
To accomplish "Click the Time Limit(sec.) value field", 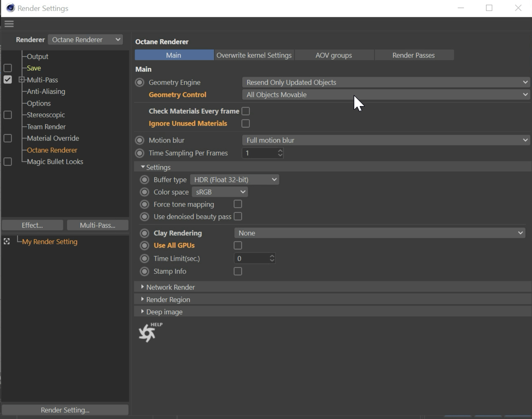I will pyautogui.click(x=252, y=259).
